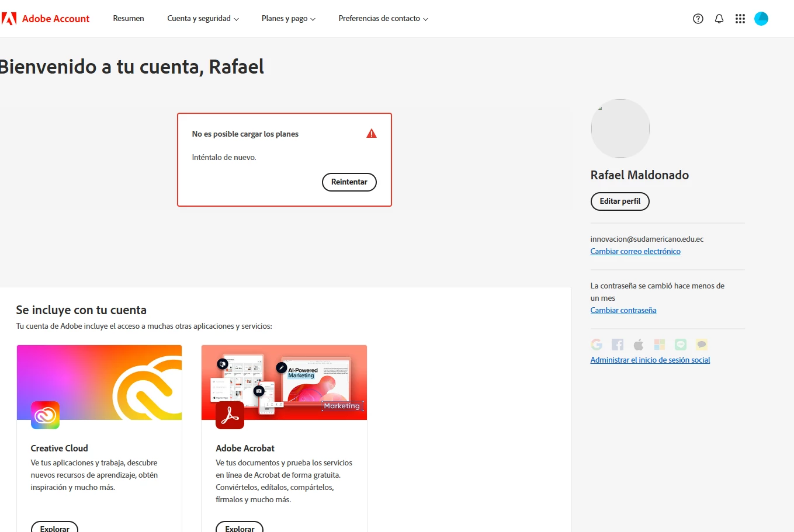Click the email innovacion@sudamericano.edu.ec
Image resolution: width=794 pixels, height=532 pixels.
647,239
